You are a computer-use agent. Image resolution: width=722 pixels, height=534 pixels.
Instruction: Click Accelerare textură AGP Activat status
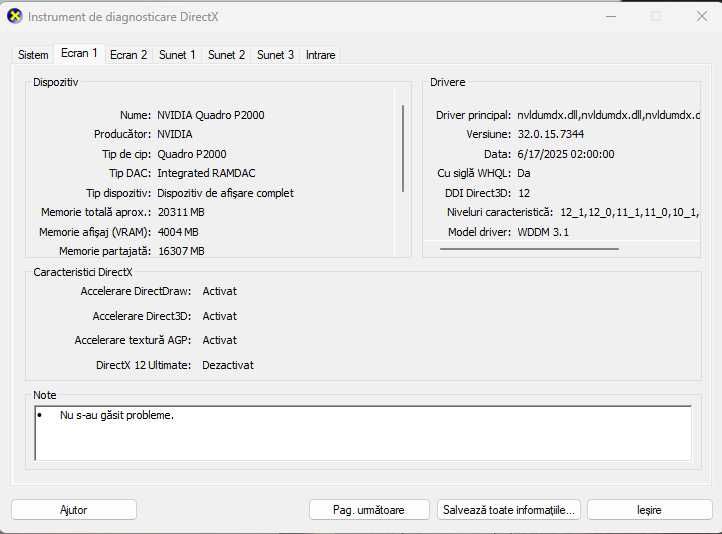pyautogui.click(x=220, y=340)
